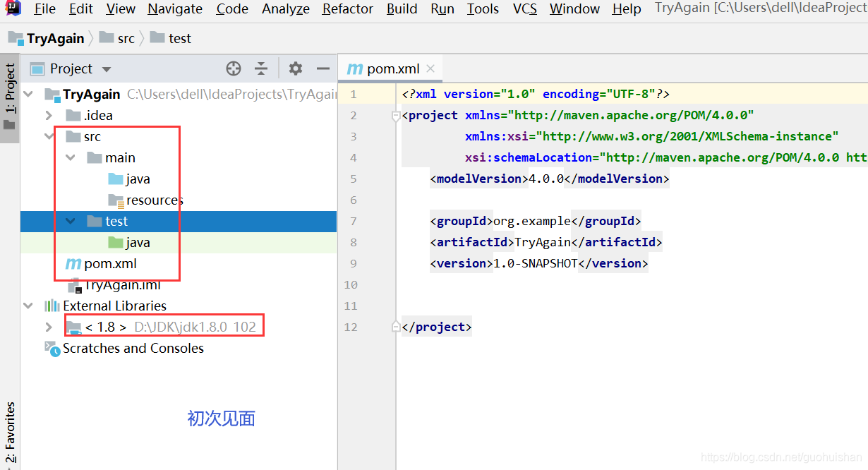The width and height of the screenshot is (868, 470).
Task: Click the src breadcrumb in navigation bar
Action: pyautogui.click(x=126, y=39)
